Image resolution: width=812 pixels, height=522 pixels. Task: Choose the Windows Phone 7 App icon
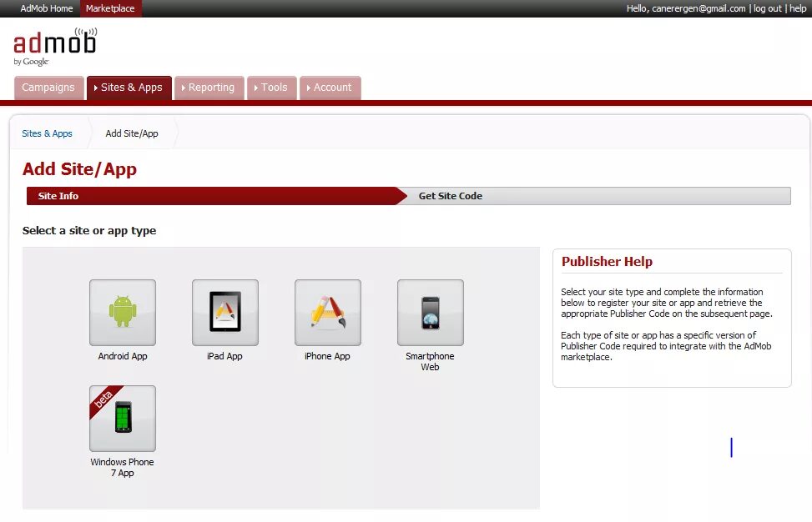[122, 418]
